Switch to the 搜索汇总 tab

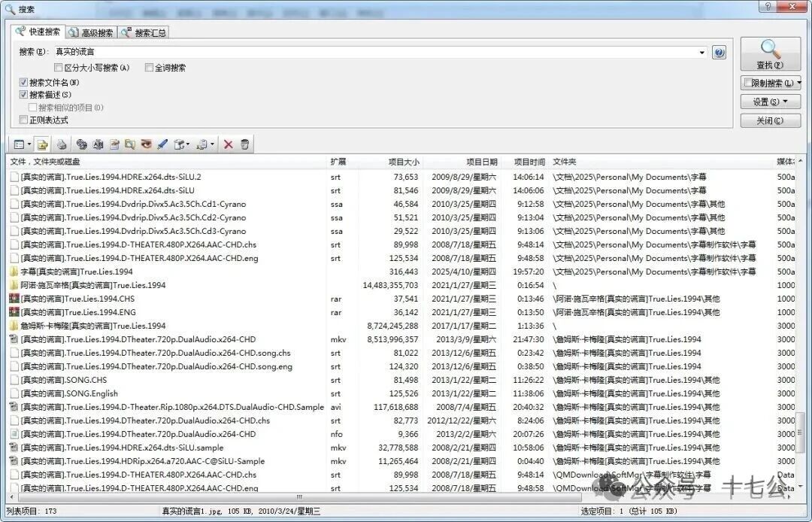[144, 32]
